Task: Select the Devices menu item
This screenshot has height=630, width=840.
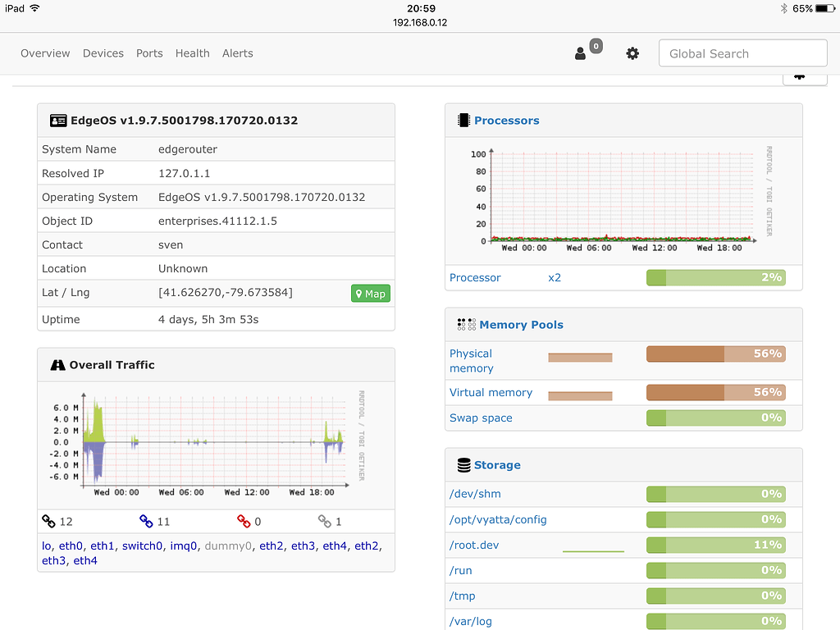Action: 103,52
